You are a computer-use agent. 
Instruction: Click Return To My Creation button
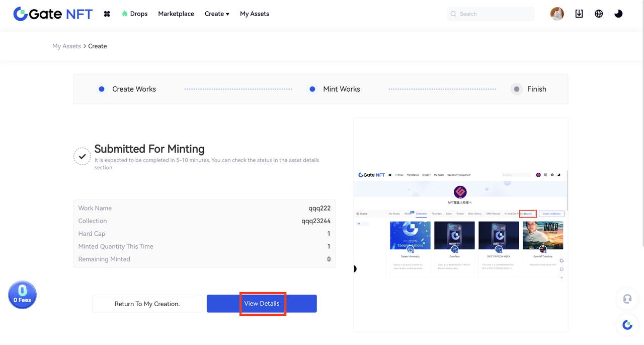147,304
